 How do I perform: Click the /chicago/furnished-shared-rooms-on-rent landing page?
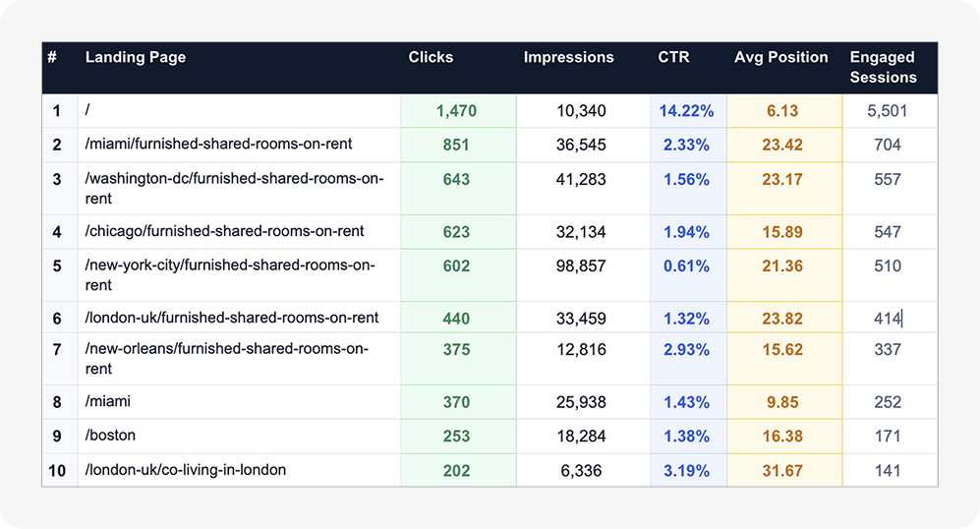tap(224, 232)
